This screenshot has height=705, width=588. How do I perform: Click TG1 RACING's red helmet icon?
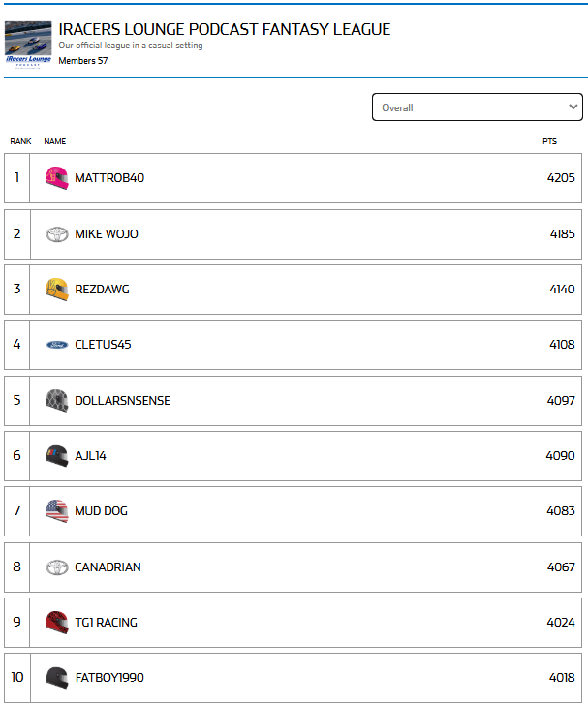57,623
